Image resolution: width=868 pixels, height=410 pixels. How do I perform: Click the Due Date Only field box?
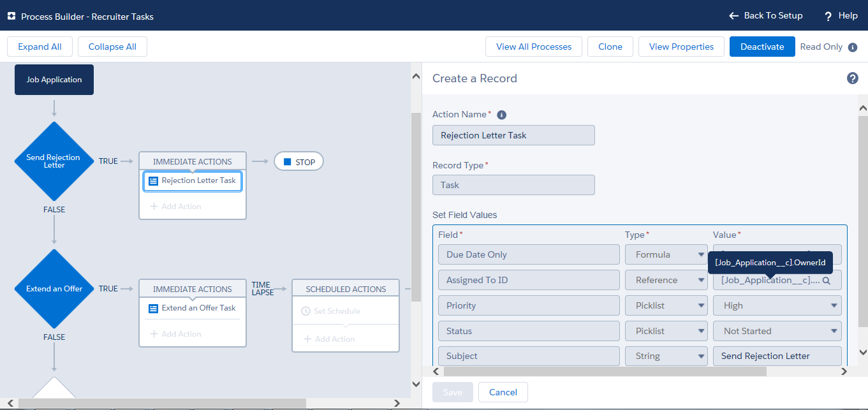pyautogui.click(x=529, y=254)
